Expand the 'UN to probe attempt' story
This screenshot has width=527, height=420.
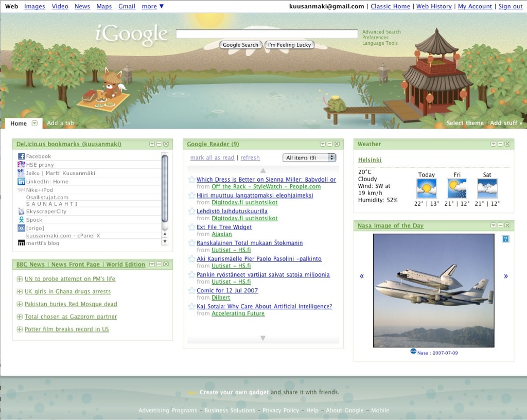point(20,279)
